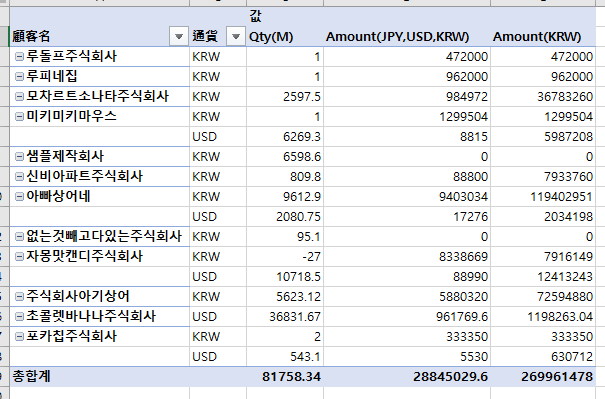Viewport: 605px width, 399px height.
Task: Select amount cell 961769.6
Action: tap(407, 317)
